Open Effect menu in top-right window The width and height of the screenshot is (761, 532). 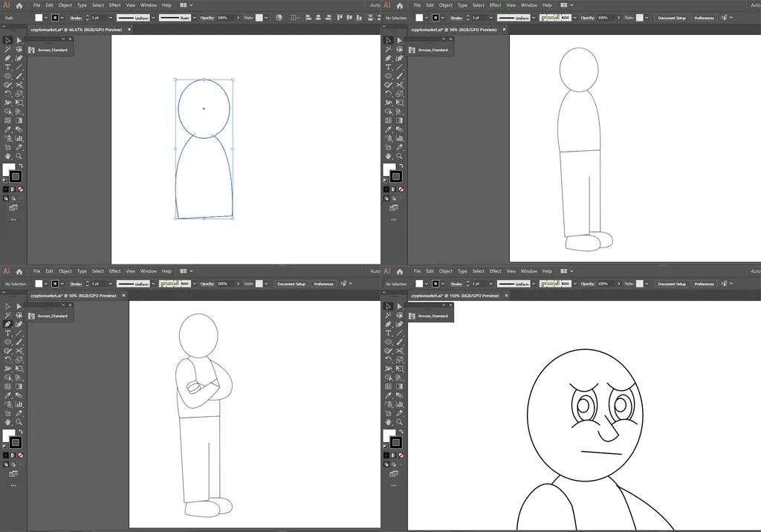tap(495, 5)
